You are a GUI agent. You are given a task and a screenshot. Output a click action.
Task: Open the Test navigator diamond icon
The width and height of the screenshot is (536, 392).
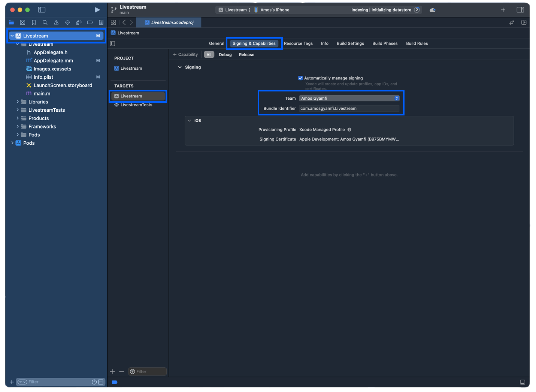[x=67, y=22]
